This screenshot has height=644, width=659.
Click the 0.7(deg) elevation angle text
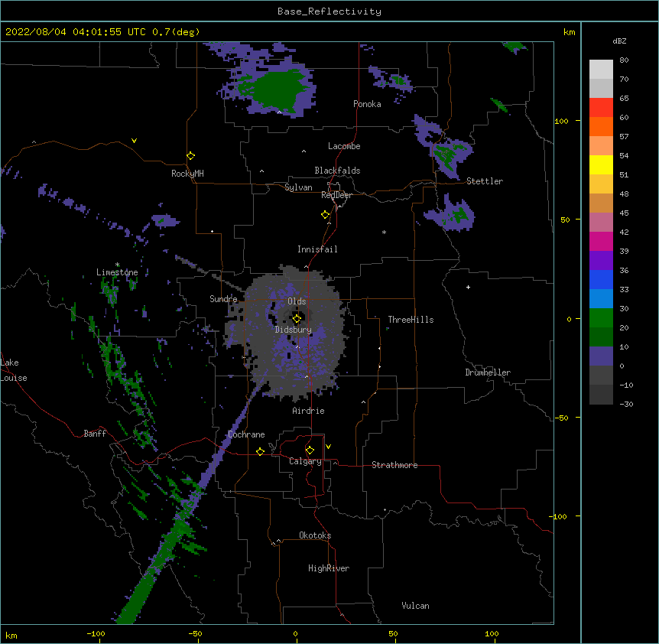coord(176,32)
